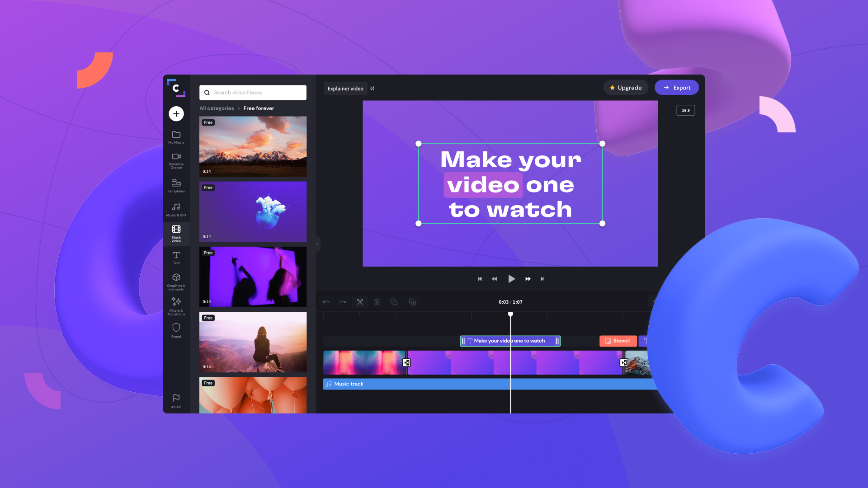Click free mountain sunset stock video thumbnail
Screen dimensions: 868x488
[253, 145]
